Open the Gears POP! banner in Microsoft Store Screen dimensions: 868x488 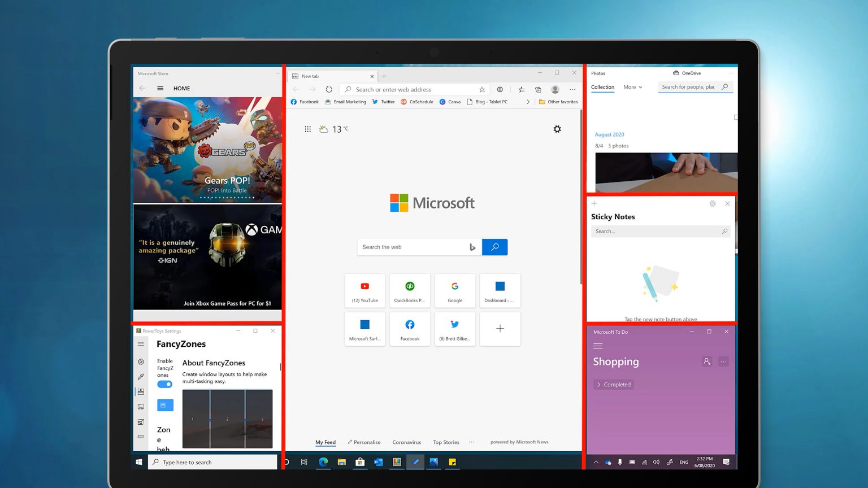207,150
